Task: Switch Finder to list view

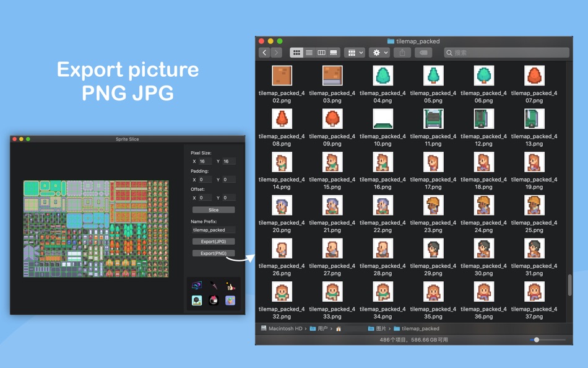Action: tap(309, 53)
